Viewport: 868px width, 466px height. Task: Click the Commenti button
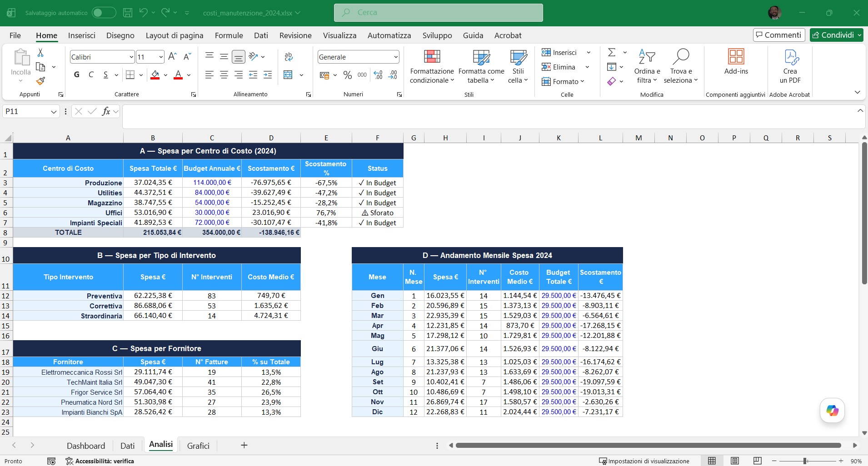(779, 35)
